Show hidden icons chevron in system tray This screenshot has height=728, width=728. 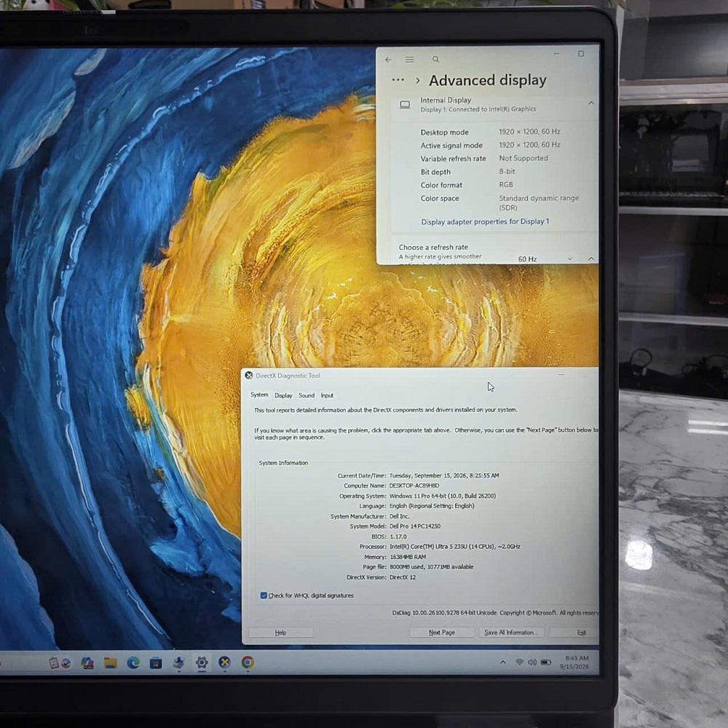(503, 662)
